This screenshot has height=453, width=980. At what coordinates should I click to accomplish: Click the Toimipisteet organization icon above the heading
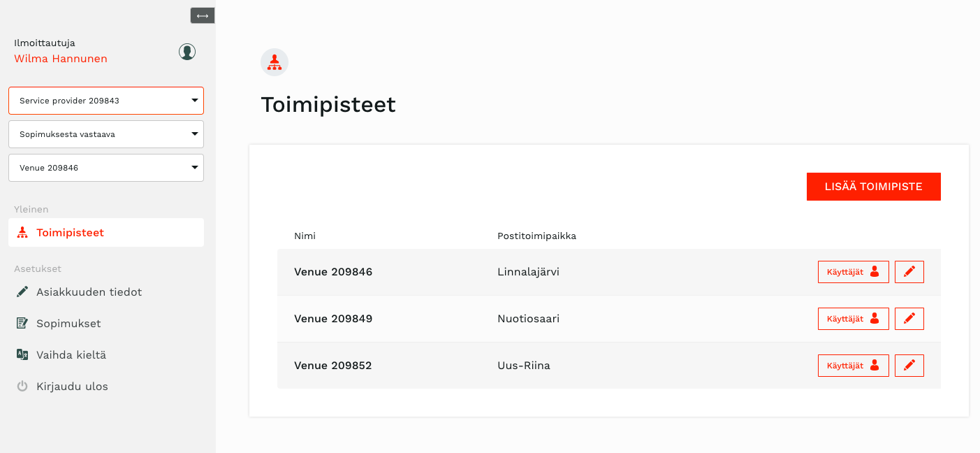275,62
